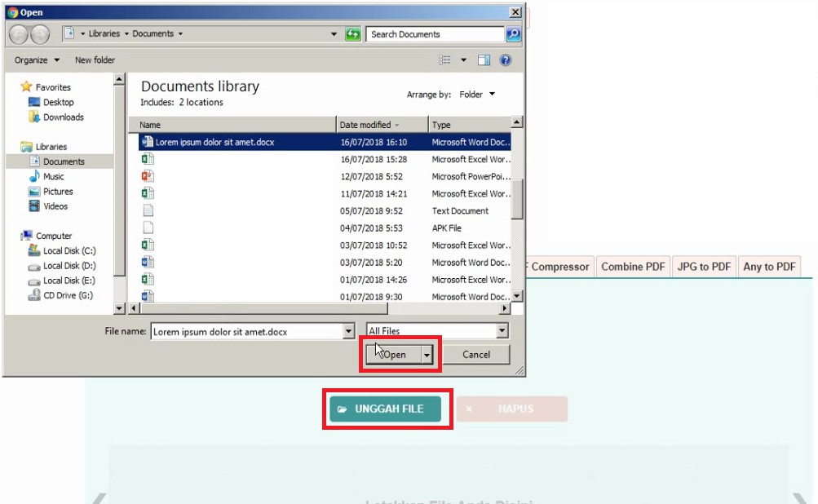Select the APK file icon dated 04/07/2018
This screenshot has height=504, width=818.
point(148,228)
